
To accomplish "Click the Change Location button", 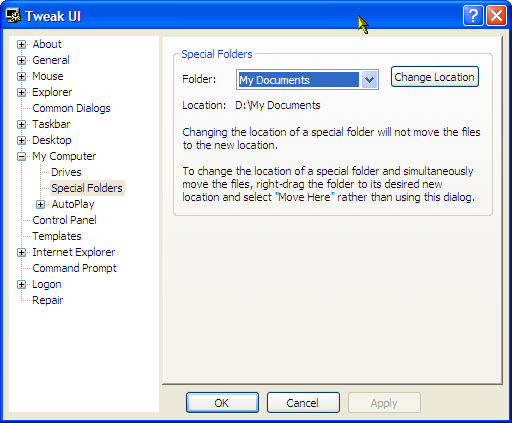I will (435, 77).
